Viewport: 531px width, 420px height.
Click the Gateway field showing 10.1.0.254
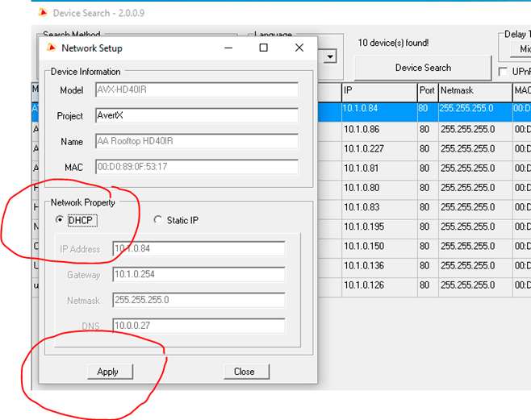199,275
